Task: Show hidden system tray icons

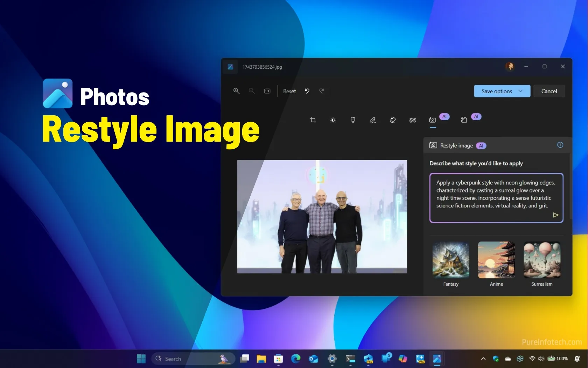Action: (483, 359)
